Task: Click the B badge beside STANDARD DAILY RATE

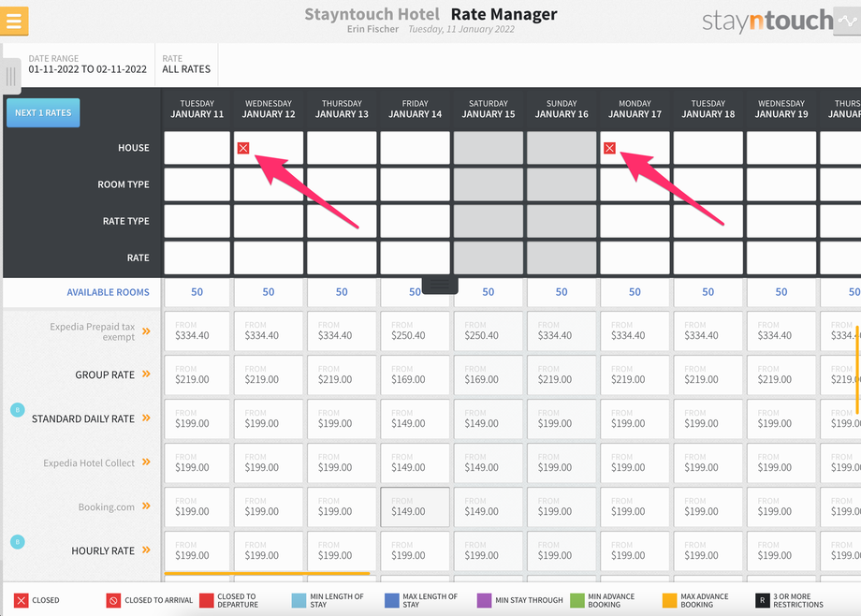Action: (x=18, y=410)
